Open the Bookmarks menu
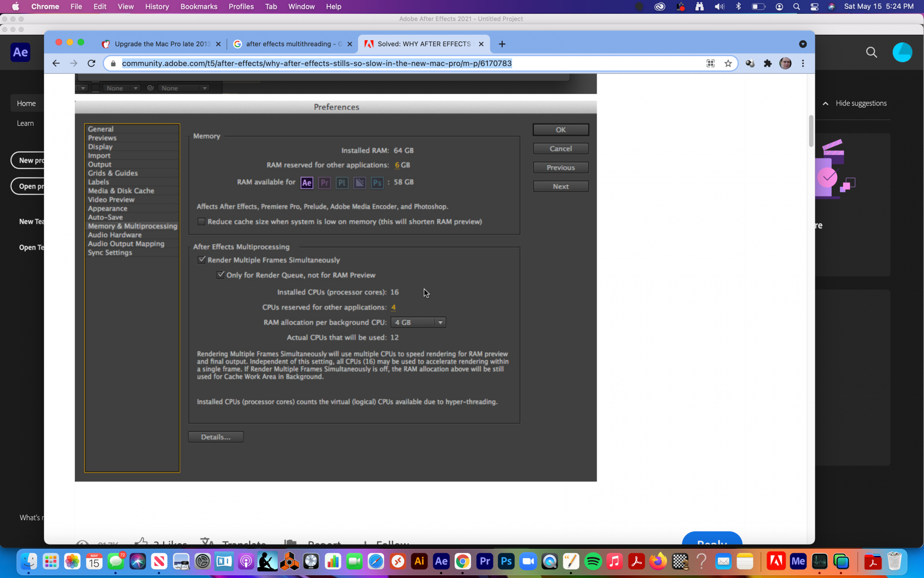This screenshot has height=578, width=924. (x=199, y=6)
